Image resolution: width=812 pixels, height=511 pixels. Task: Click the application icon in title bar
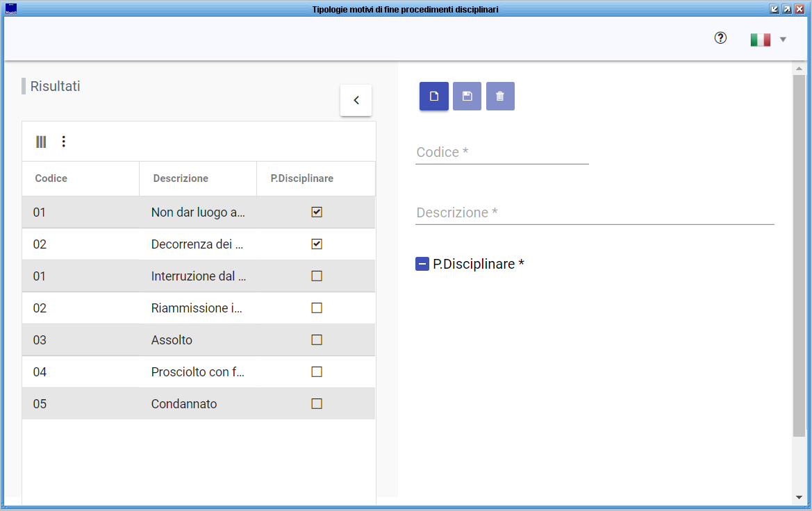[x=10, y=9]
